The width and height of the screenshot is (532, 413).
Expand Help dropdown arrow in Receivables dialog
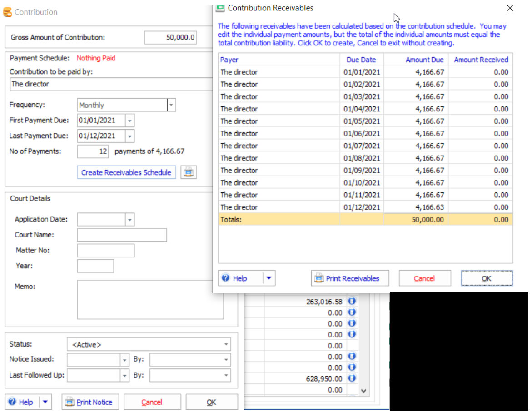269,278
